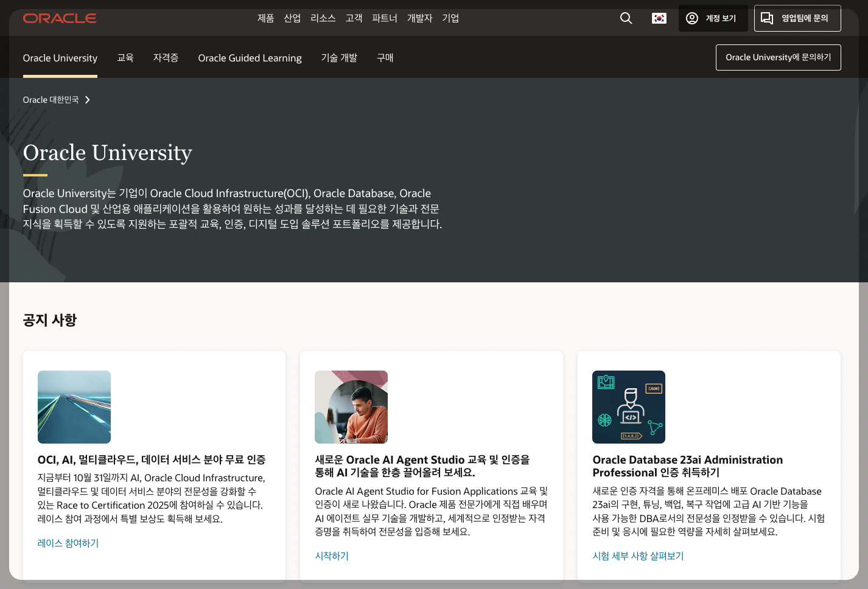Open the 산업 menu

292,18
